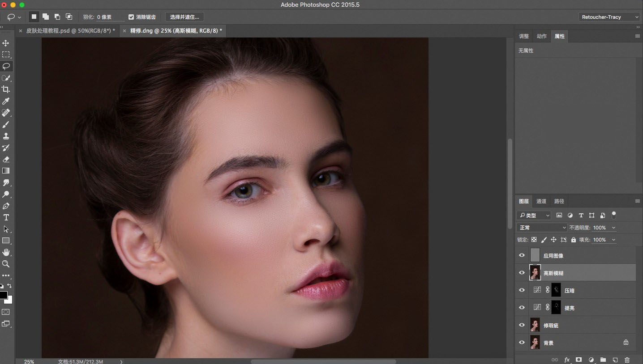
Task: Select the Lasso tool in the toolbox
Action: [6, 66]
